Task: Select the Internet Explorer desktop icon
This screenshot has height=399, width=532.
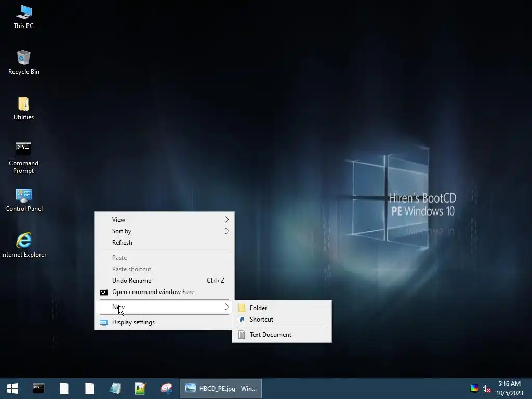Action: (24, 245)
